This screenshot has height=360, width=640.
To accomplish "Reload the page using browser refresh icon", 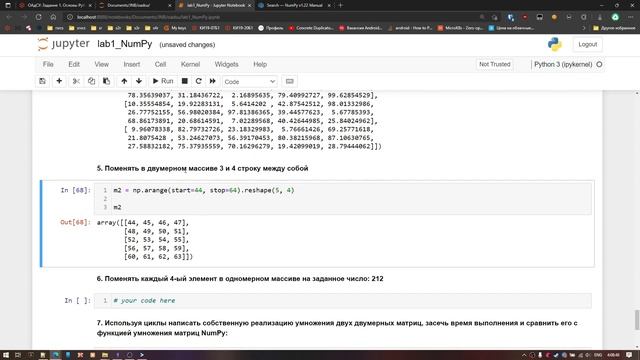I will (x=38, y=17).
